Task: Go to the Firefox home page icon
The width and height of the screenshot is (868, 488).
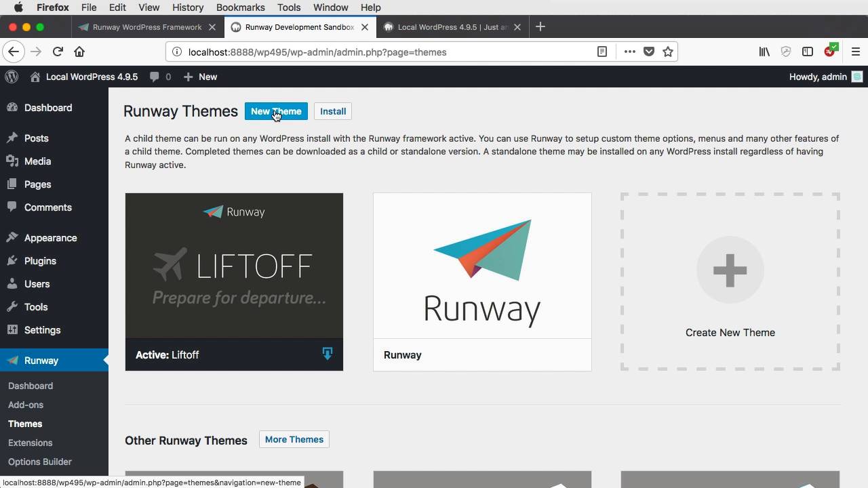Action: [79, 52]
